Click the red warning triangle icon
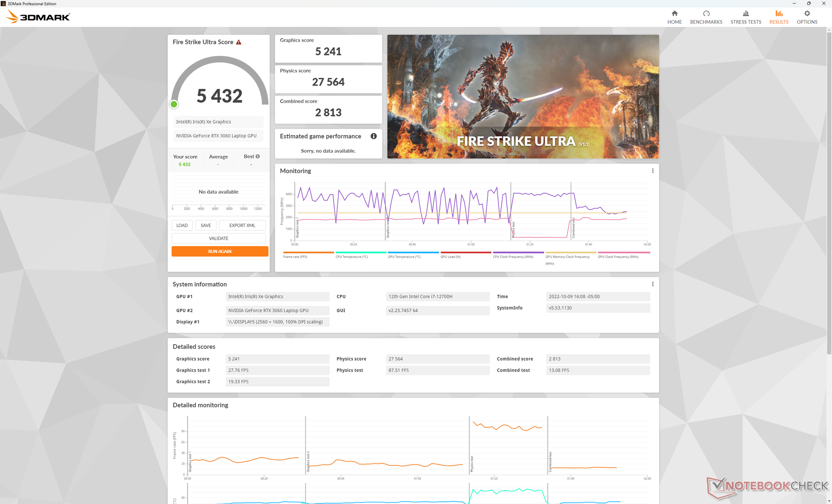Screen dimensions: 832x504 [238, 42]
